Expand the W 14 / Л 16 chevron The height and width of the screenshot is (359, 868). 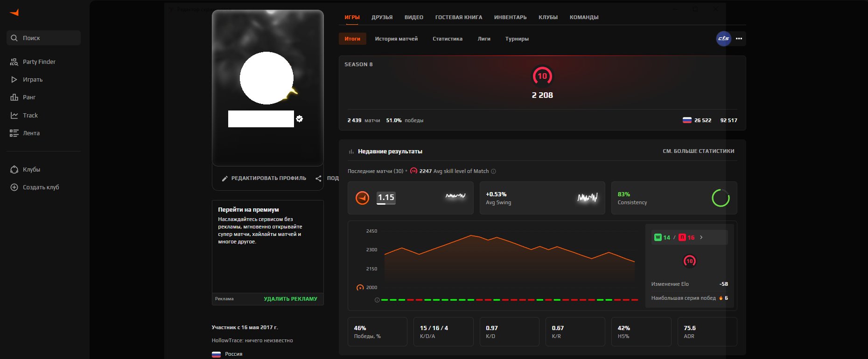coord(701,237)
